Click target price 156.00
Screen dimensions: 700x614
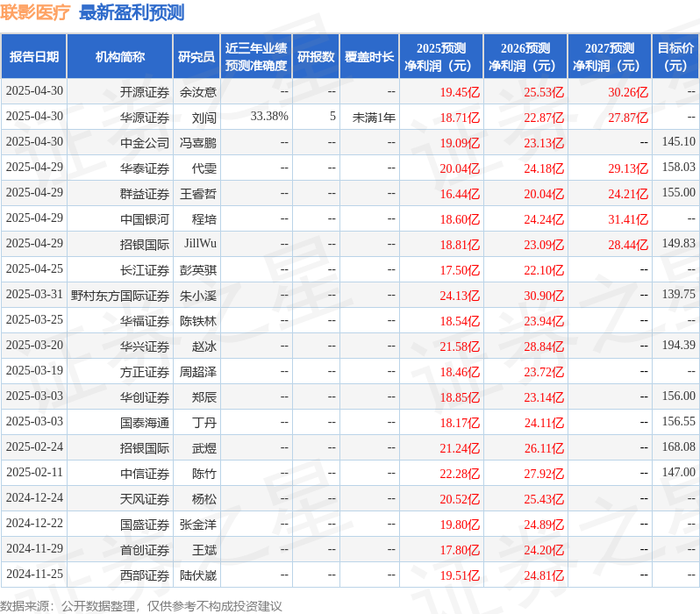pyautogui.click(x=679, y=396)
